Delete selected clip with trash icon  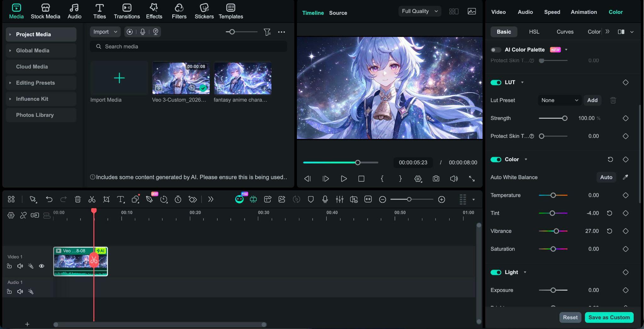point(78,199)
